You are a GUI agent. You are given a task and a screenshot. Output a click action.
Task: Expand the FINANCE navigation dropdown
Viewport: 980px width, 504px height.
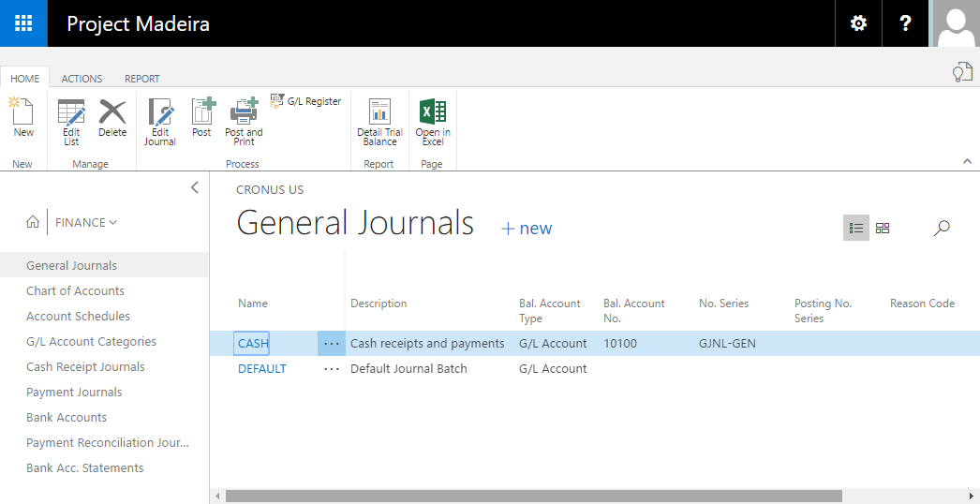86,222
